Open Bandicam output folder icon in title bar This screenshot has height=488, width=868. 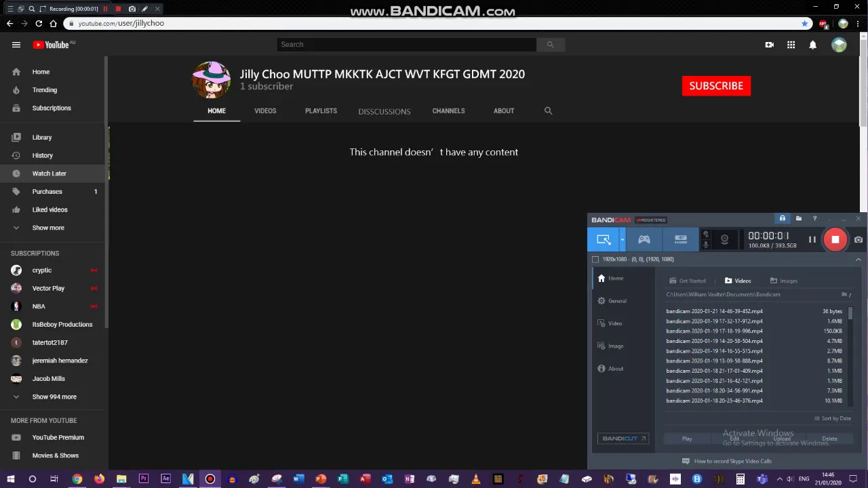pos(799,219)
